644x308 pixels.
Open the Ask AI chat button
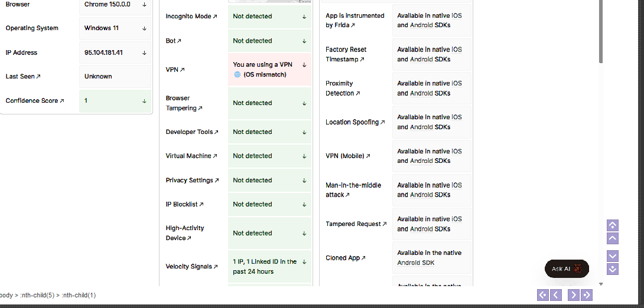567,269
